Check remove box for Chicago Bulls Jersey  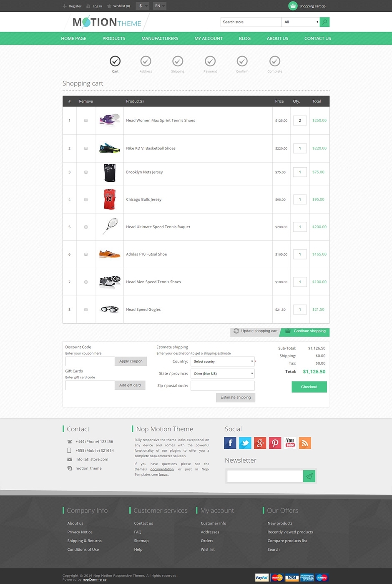pyautogui.click(x=86, y=200)
